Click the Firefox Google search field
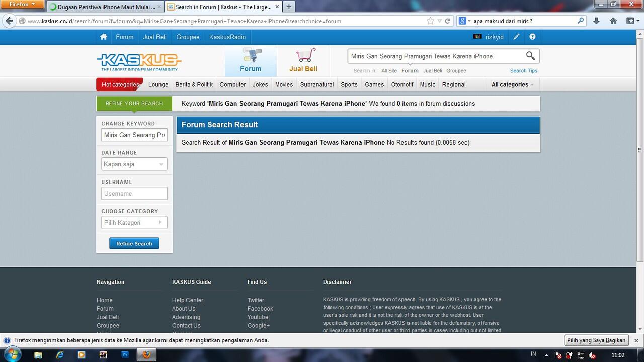The width and height of the screenshot is (644, 362). pyautogui.click(x=524, y=21)
